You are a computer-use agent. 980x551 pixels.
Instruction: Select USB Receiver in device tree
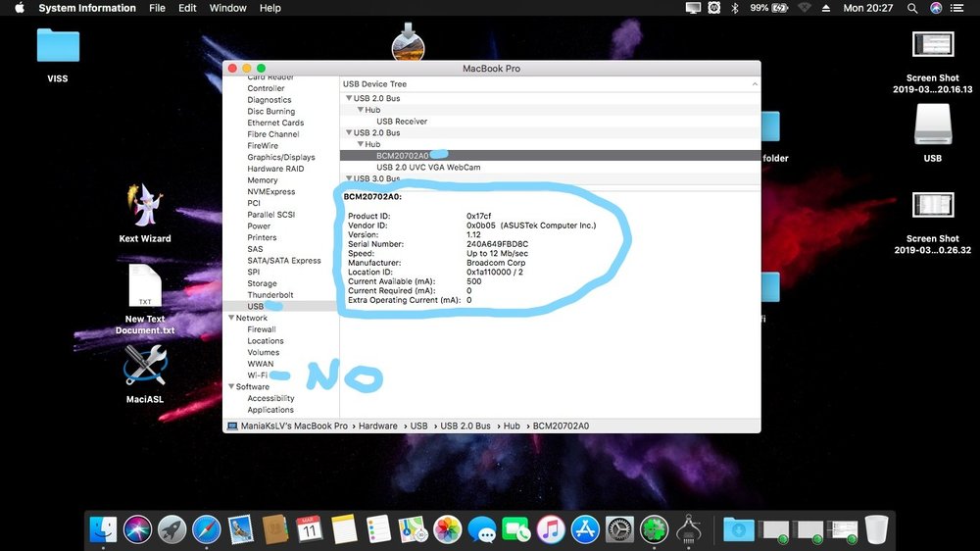402,122
